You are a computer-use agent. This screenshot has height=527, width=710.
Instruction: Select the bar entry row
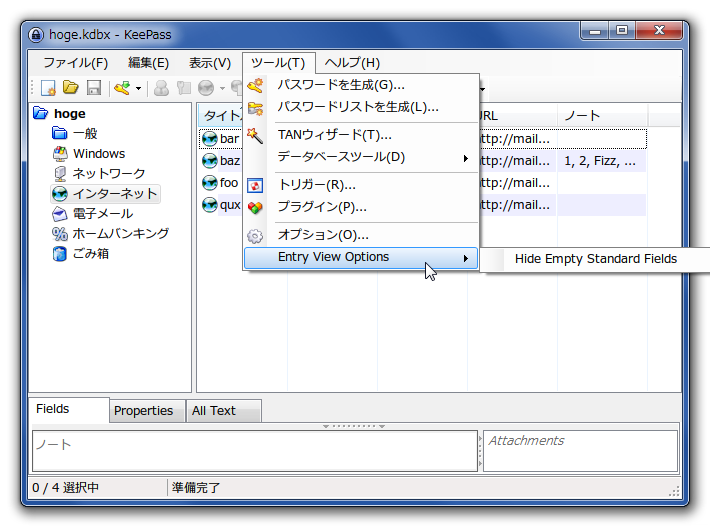[423, 139]
